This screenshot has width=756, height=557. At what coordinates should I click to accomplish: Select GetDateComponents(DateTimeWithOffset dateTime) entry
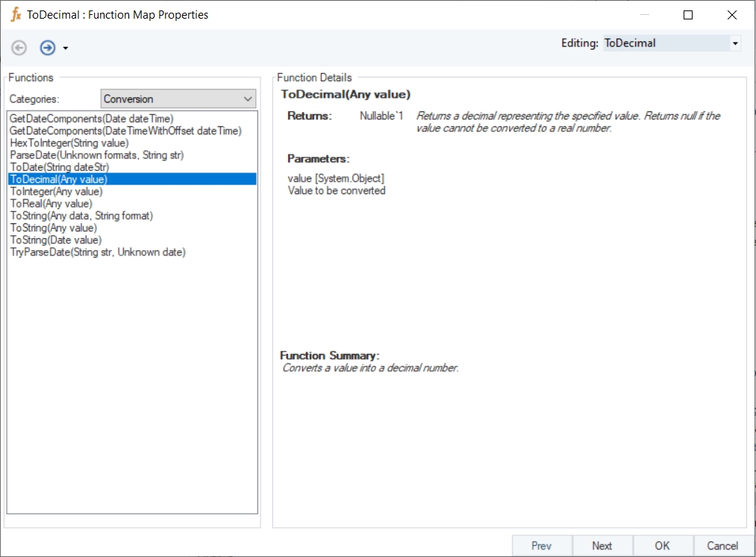click(x=125, y=131)
